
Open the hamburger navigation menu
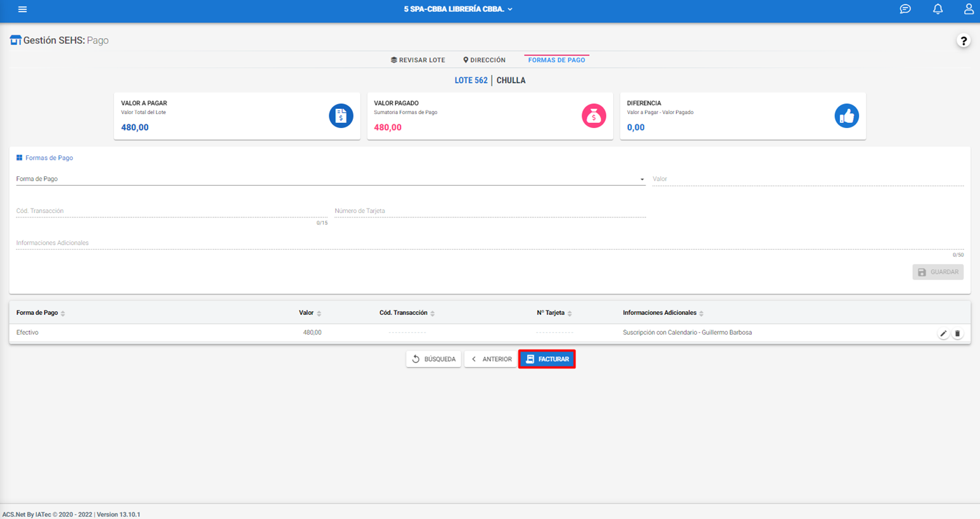pyautogui.click(x=22, y=10)
